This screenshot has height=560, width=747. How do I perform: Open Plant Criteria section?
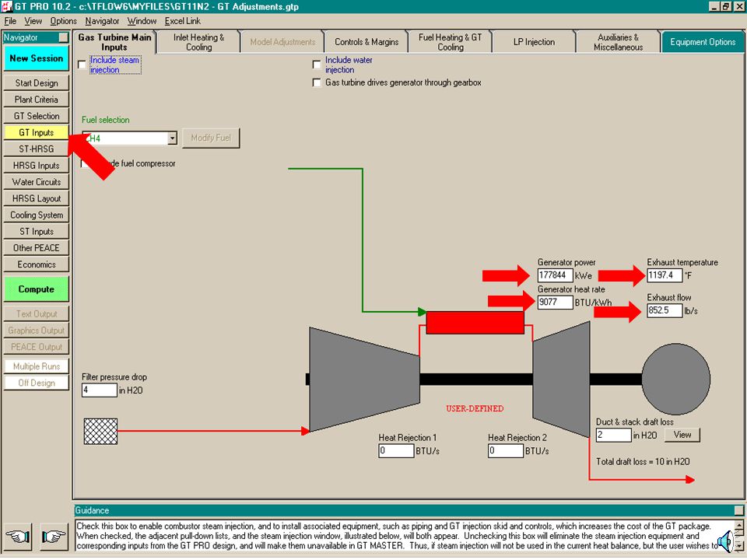tap(37, 100)
